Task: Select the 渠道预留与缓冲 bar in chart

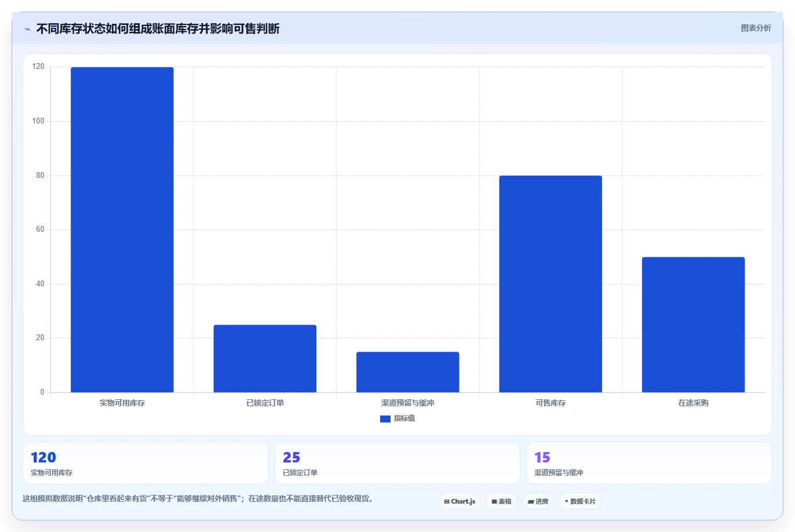Action: 408,372
